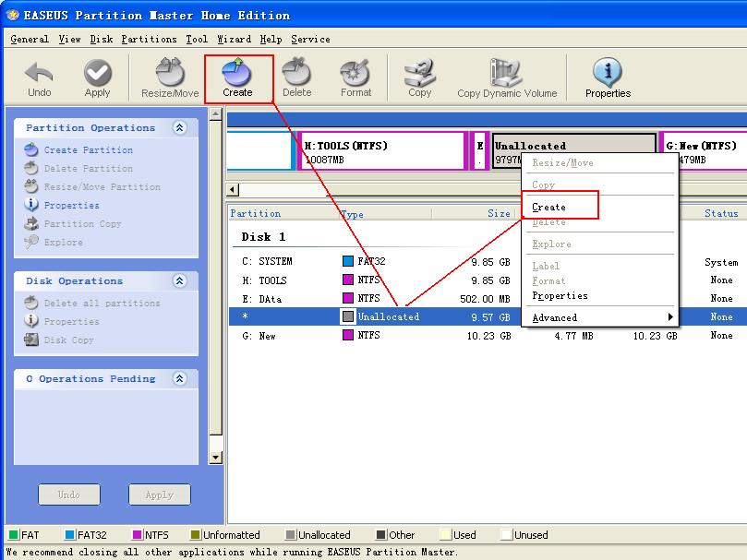747x560 pixels.
Task: Click the disk map scroll-left arrow
Action: 233,189
